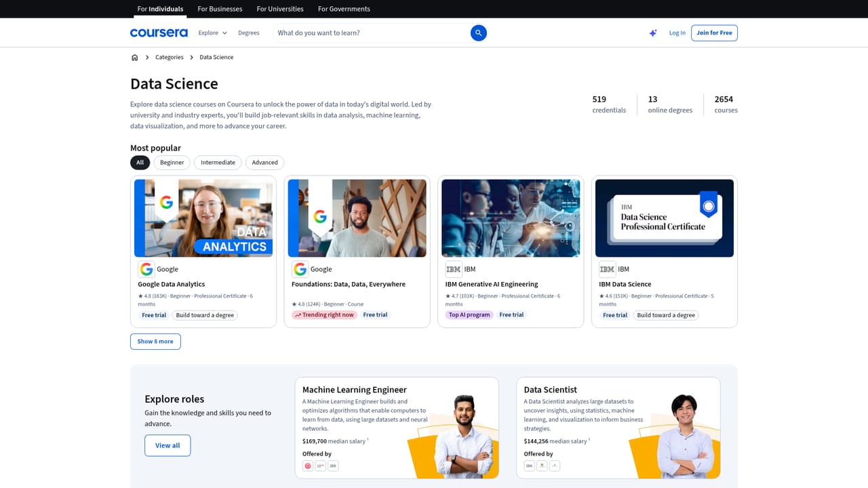
Task: Click View all roles button
Action: [x=167, y=445]
